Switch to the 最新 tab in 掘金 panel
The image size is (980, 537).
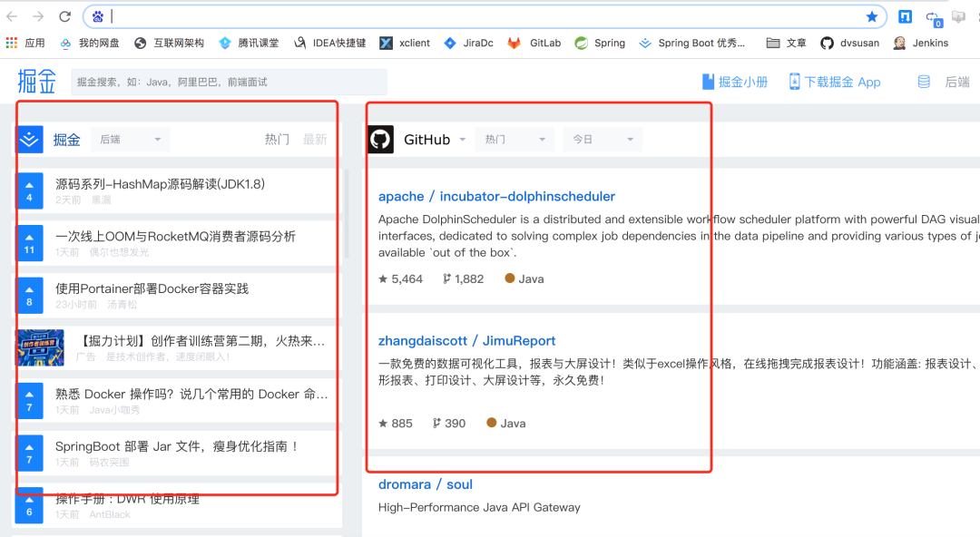(315, 140)
